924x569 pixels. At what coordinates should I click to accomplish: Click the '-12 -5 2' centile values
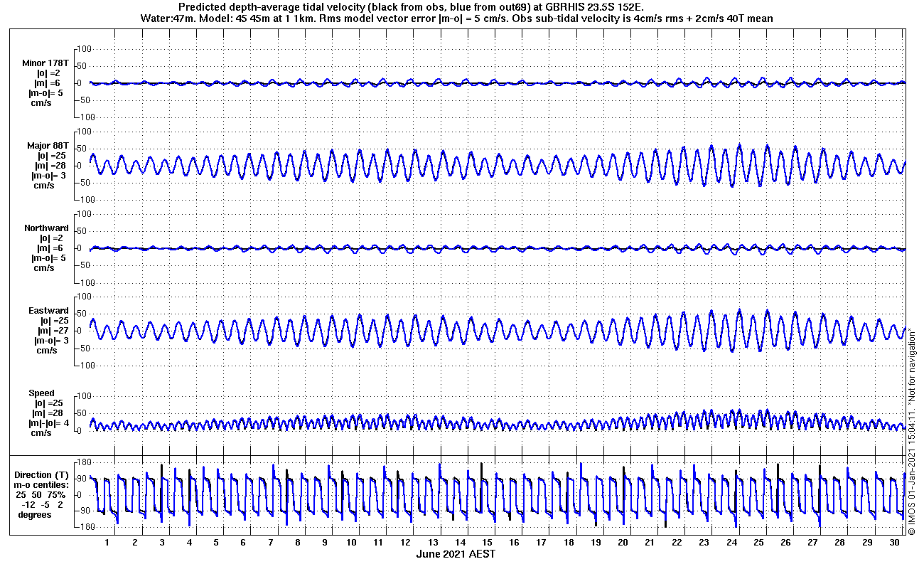click(x=43, y=504)
